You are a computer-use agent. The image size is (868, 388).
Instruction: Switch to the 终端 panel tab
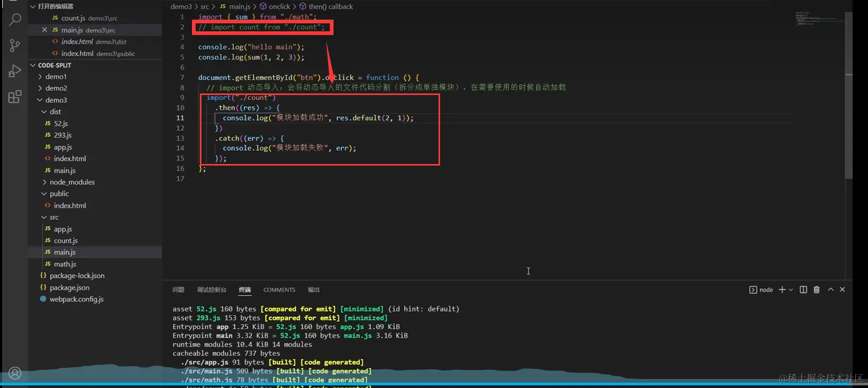point(244,290)
